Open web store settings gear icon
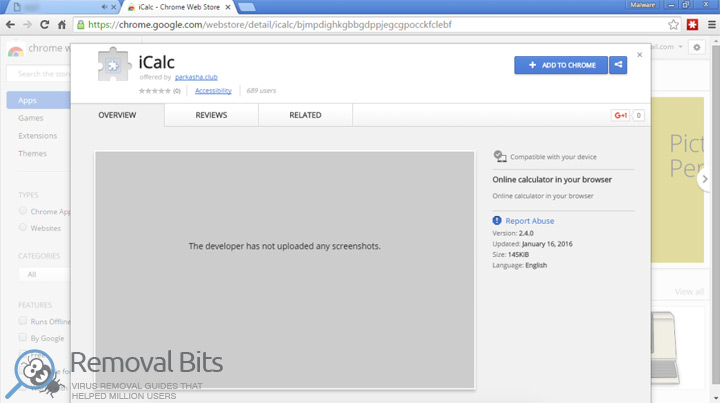This screenshot has height=403, width=720. click(697, 47)
